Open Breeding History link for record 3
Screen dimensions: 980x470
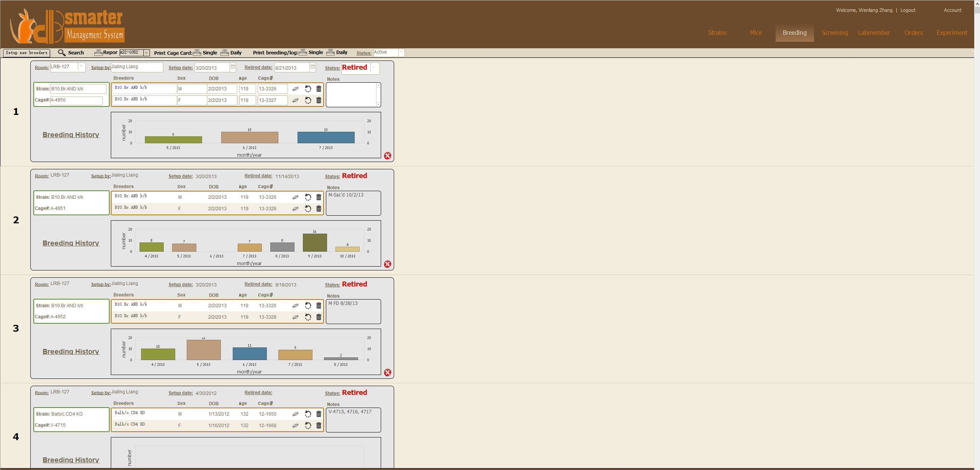click(x=71, y=352)
